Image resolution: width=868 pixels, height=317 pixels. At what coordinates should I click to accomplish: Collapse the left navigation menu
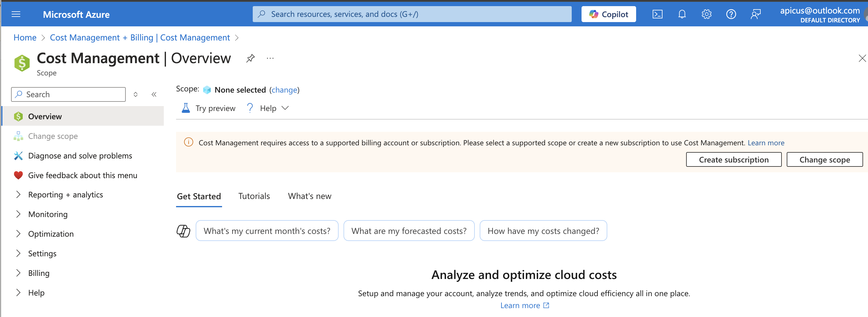(x=154, y=94)
